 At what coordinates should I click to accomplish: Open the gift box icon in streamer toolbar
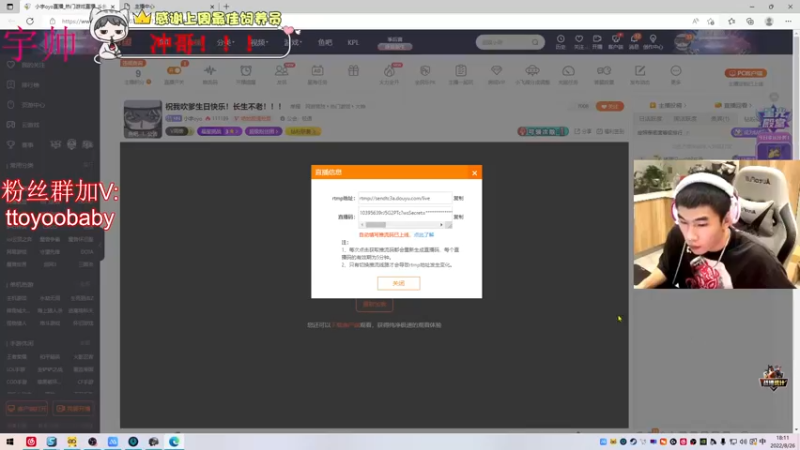[x=353, y=70]
